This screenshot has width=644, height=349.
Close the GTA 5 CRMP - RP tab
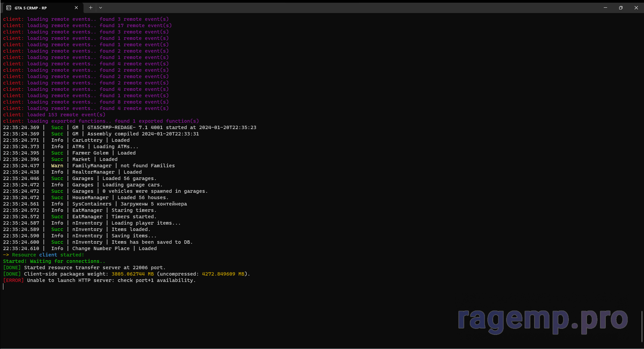(x=76, y=8)
